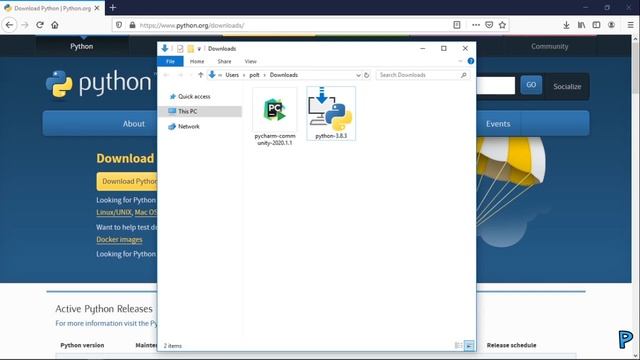Toggle Firefox reader view icon
The image size is (640, 360).
pos(457,25)
